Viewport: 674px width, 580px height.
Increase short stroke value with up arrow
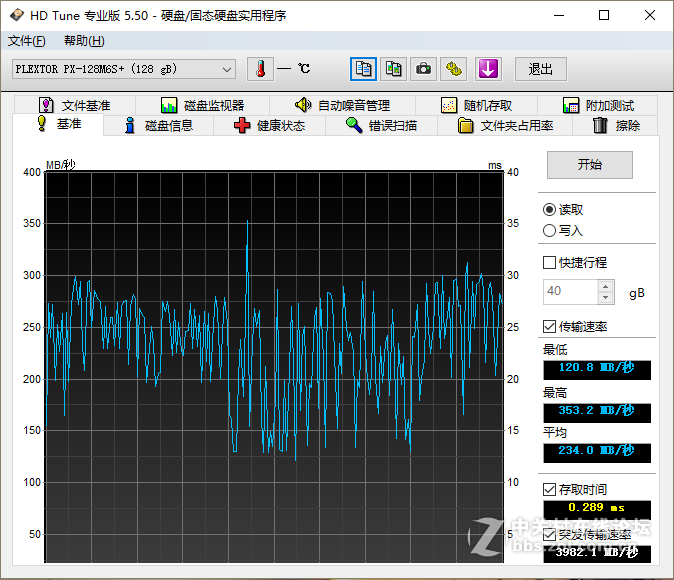pyautogui.click(x=606, y=286)
